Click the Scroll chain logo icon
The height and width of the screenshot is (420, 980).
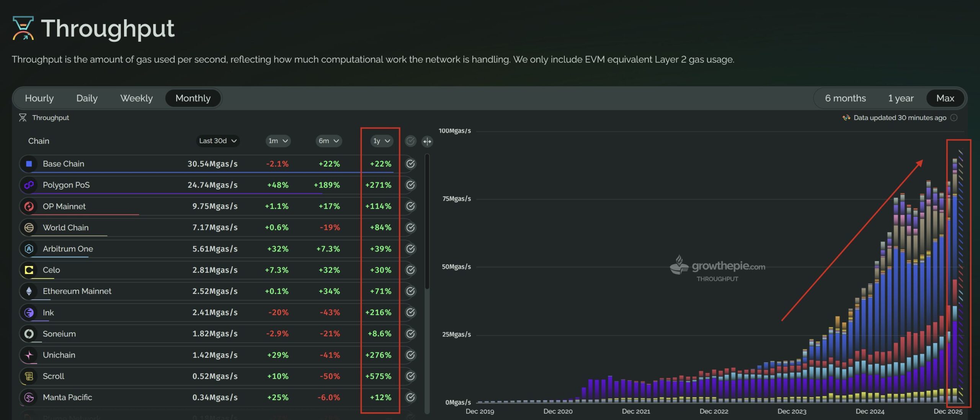click(29, 376)
